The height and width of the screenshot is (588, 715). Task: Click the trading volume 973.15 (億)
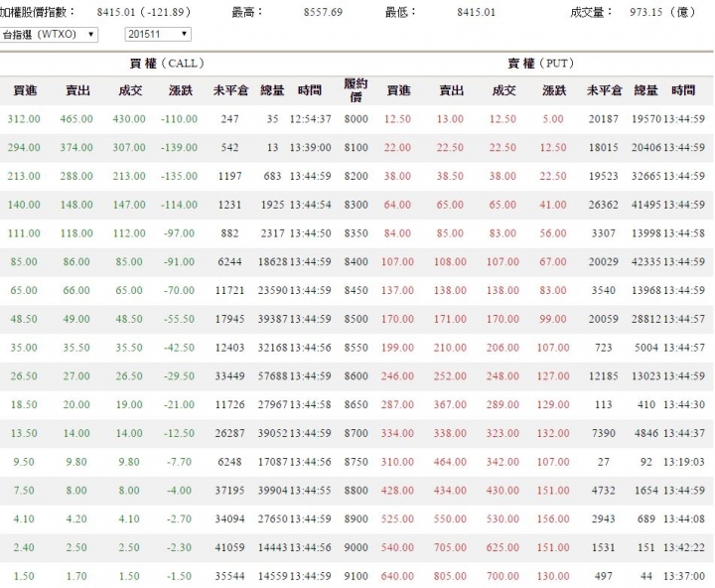click(x=663, y=12)
